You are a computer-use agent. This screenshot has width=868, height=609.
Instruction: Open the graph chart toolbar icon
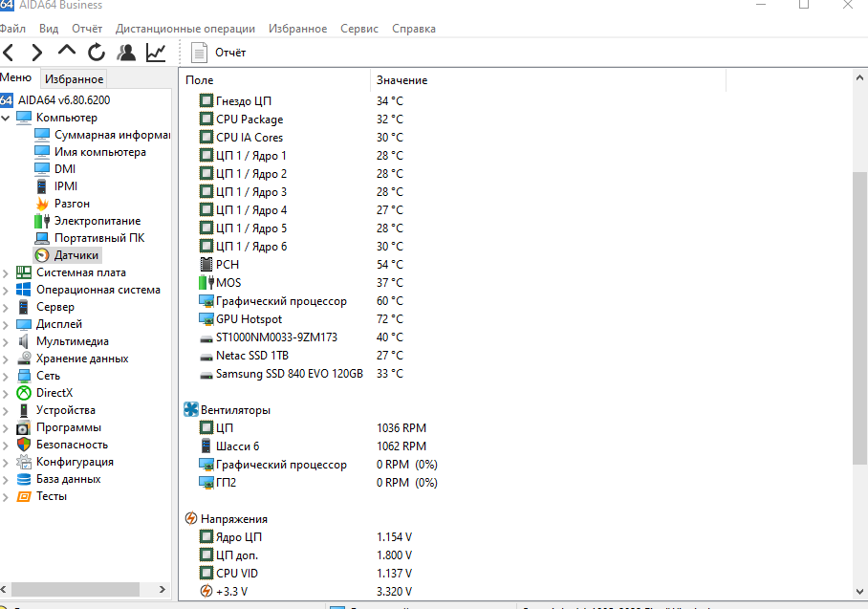(x=156, y=53)
